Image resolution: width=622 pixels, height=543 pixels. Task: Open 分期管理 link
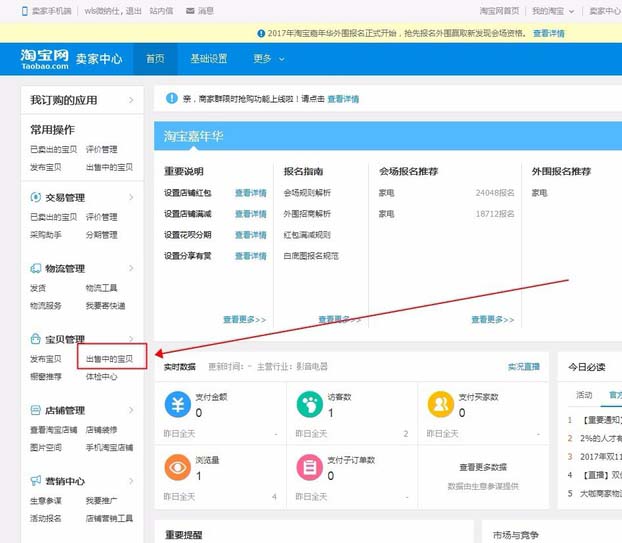102,235
